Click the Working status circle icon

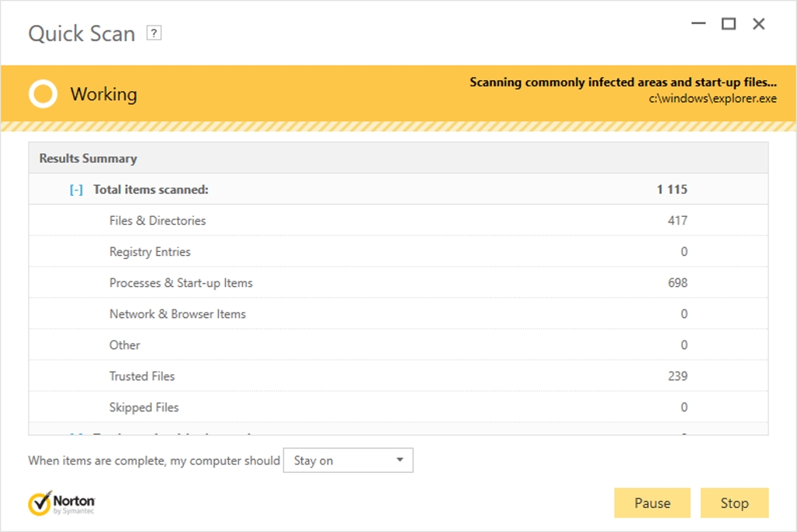pos(43,94)
